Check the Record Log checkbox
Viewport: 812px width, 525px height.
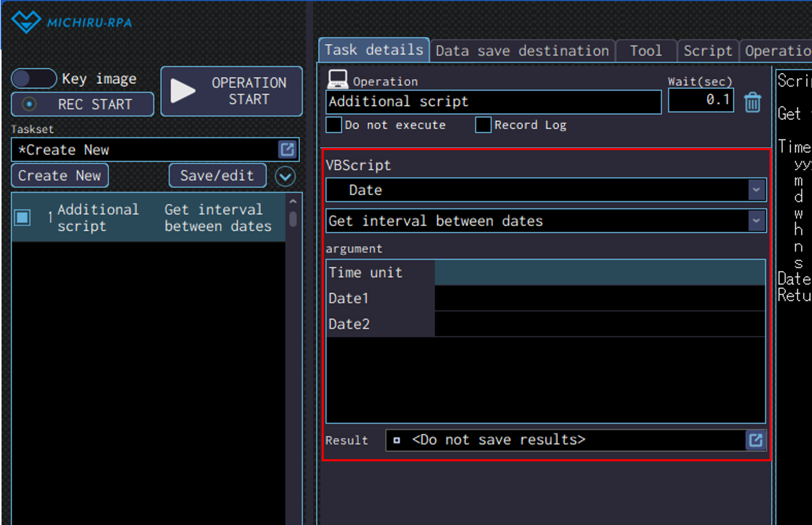click(483, 125)
